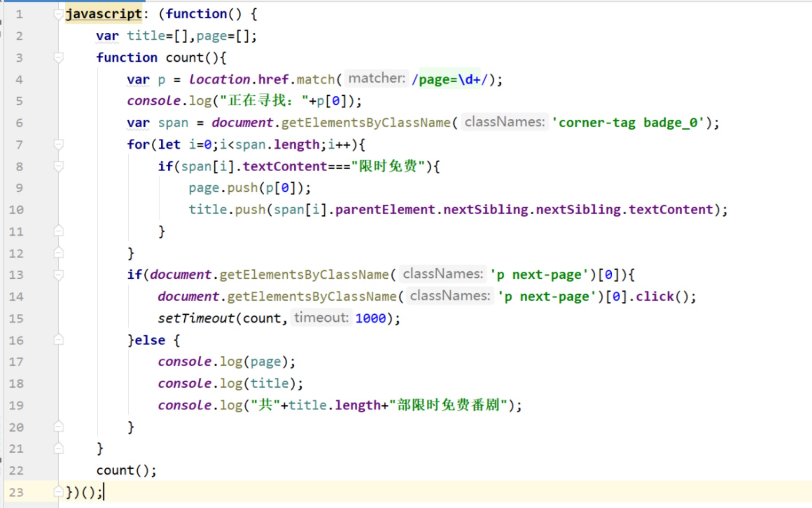Click 'location' on line 4
812x508 pixels.
point(219,79)
